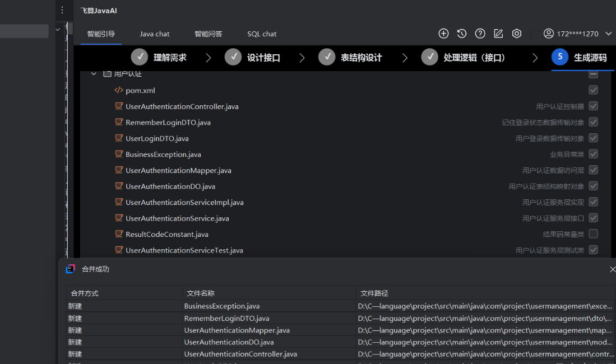616x364 pixels.
Task: Click the help question mark icon
Action: click(480, 34)
